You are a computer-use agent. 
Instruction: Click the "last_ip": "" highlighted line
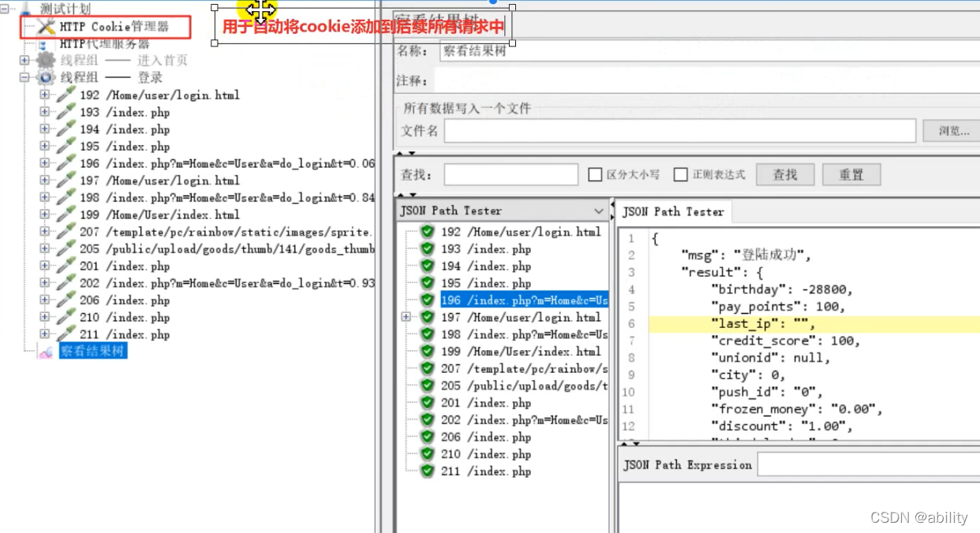pos(762,324)
